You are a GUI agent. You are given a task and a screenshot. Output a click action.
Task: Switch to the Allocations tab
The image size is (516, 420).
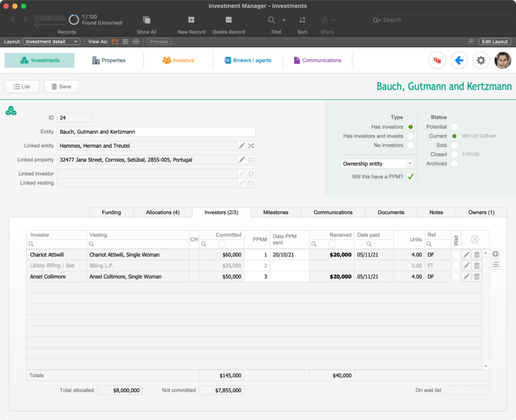tap(162, 212)
